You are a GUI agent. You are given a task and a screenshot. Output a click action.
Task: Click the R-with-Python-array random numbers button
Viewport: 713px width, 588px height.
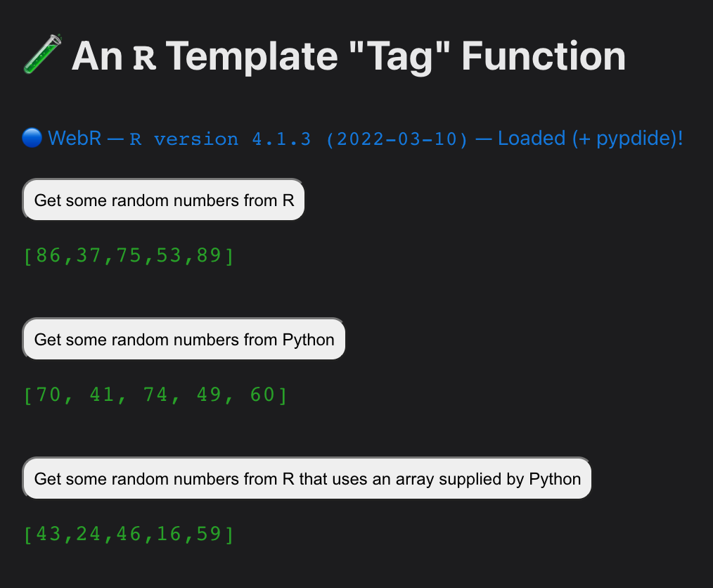(307, 478)
